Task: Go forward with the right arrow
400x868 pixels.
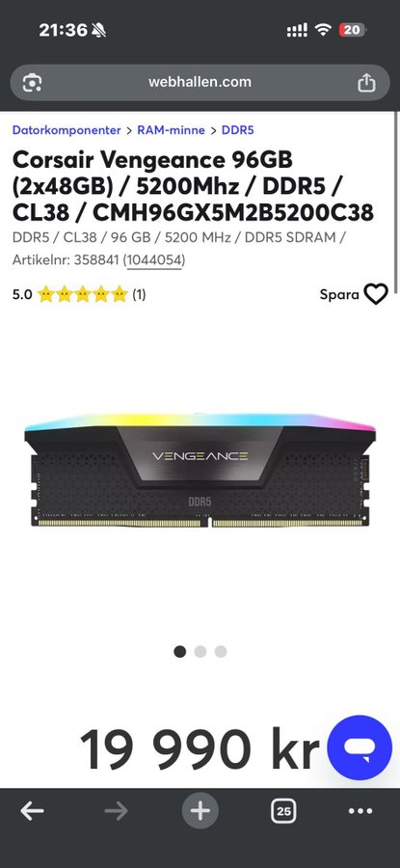Action: pyautogui.click(x=117, y=811)
